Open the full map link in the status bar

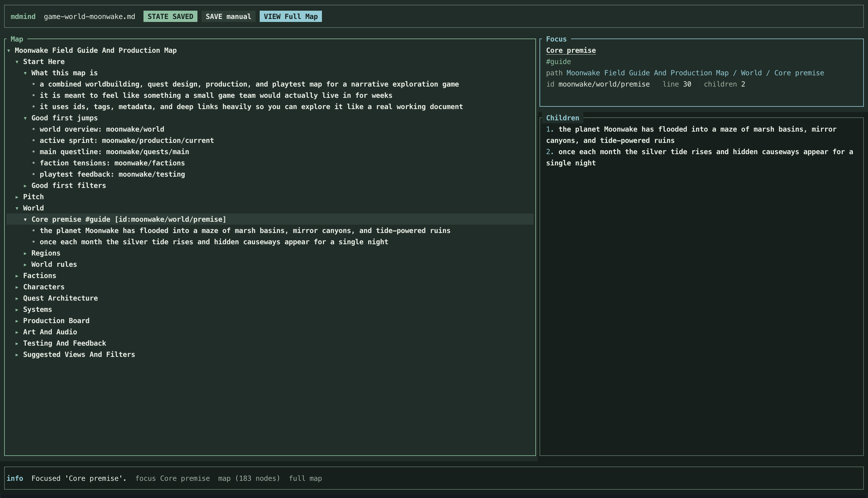(x=305, y=478)
